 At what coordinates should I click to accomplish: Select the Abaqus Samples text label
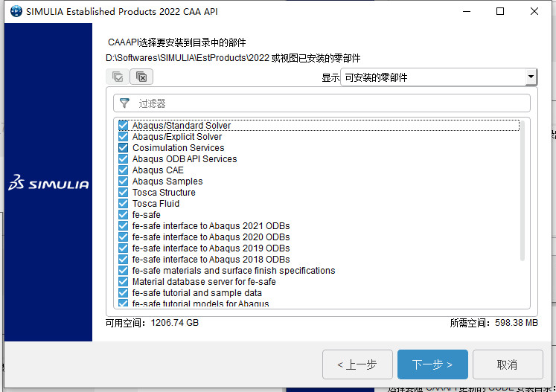(x=167, y=181)
